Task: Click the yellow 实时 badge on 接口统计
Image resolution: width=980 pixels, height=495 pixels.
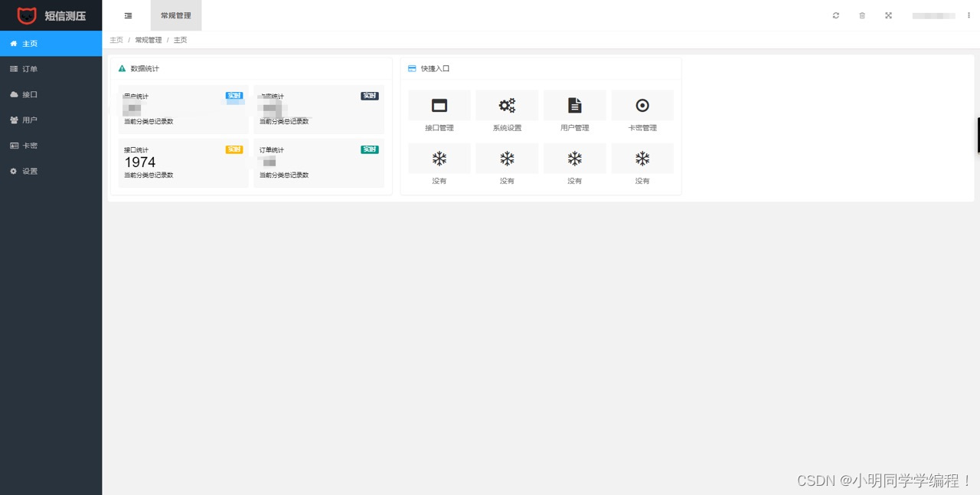Action: 234,149
